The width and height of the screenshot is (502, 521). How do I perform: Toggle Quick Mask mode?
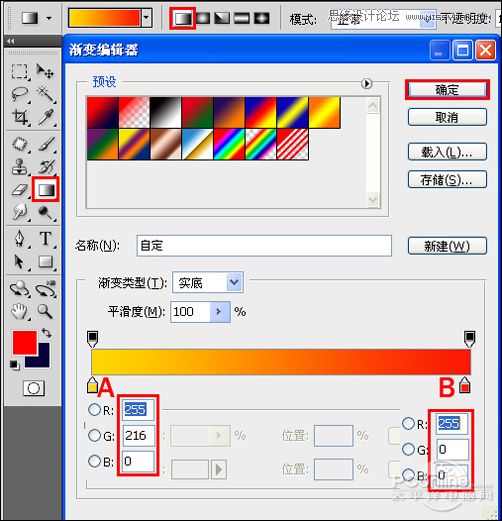point(33,388)
